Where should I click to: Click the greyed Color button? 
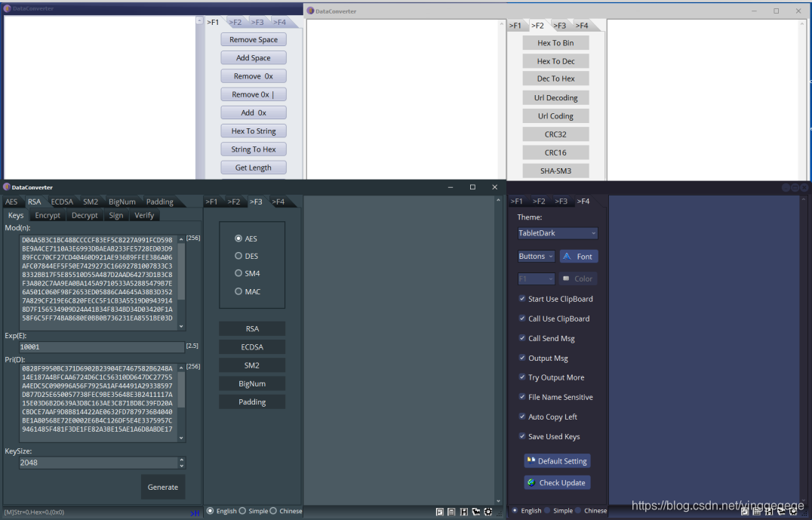(x=579, y=278)
